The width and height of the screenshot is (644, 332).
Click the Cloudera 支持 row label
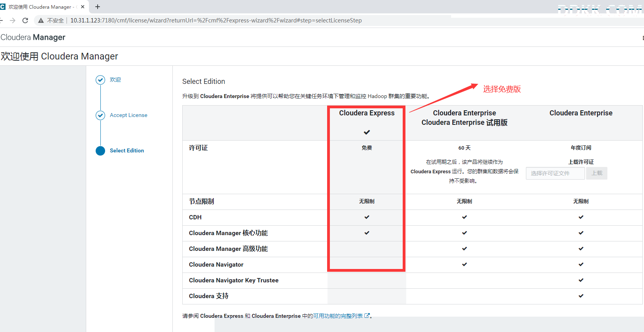(x=209, y=296)
